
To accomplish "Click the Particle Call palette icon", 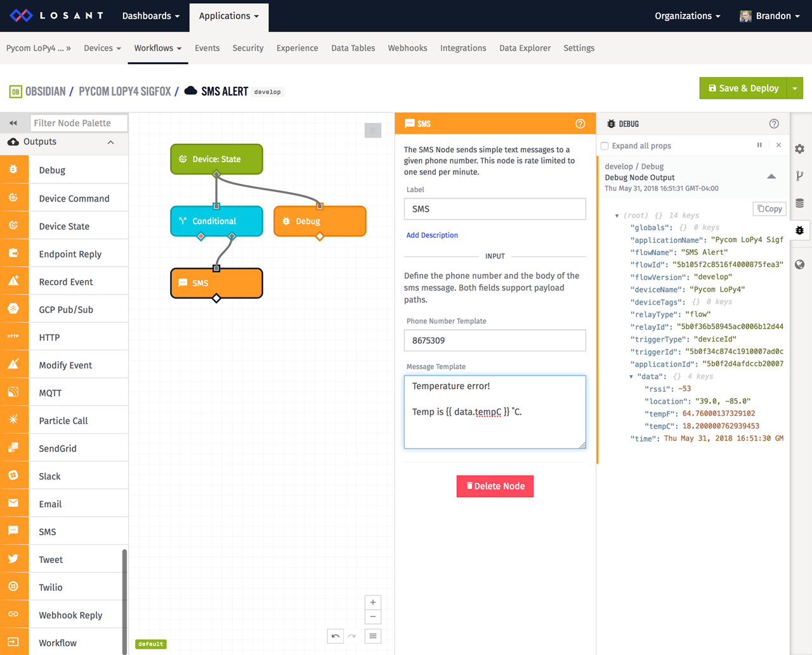I will coord(14,420).
